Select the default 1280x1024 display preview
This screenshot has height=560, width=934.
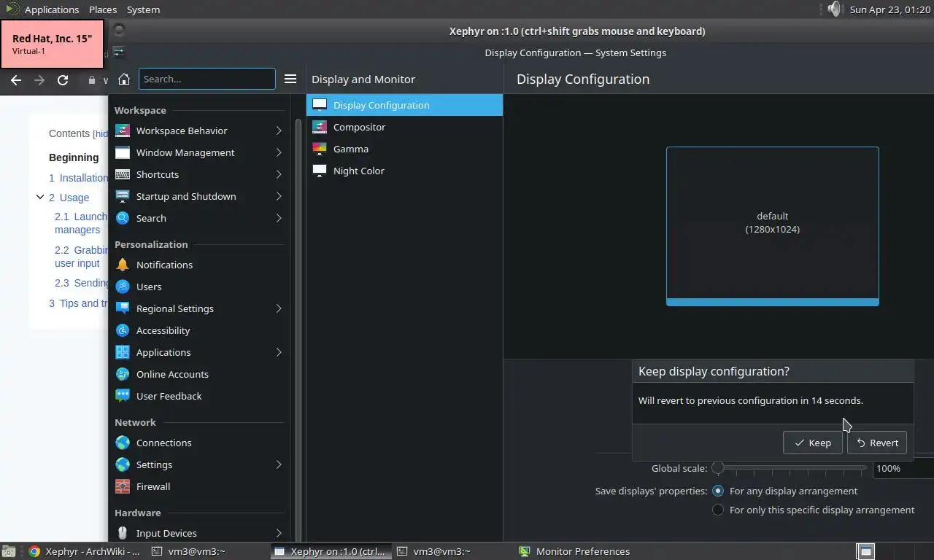(x=772, y=226)
